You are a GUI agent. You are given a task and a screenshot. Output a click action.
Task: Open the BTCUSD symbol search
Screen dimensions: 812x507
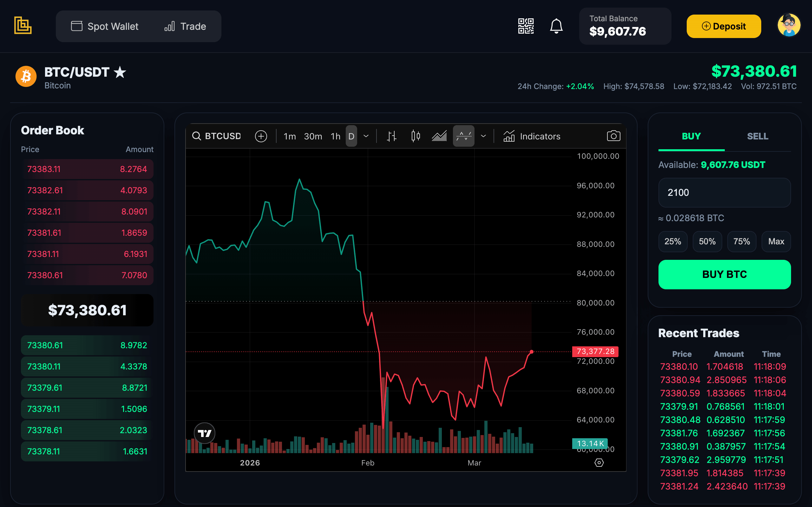pos(217,136)
